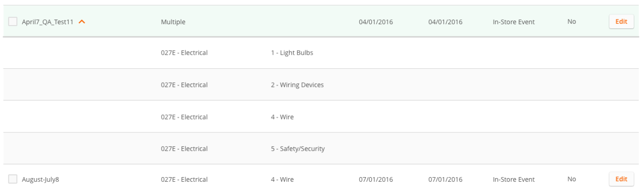Select the '5 - Safety/Security' sub-row
This screenshot has width=644, height=192.
tap(298, 149)
